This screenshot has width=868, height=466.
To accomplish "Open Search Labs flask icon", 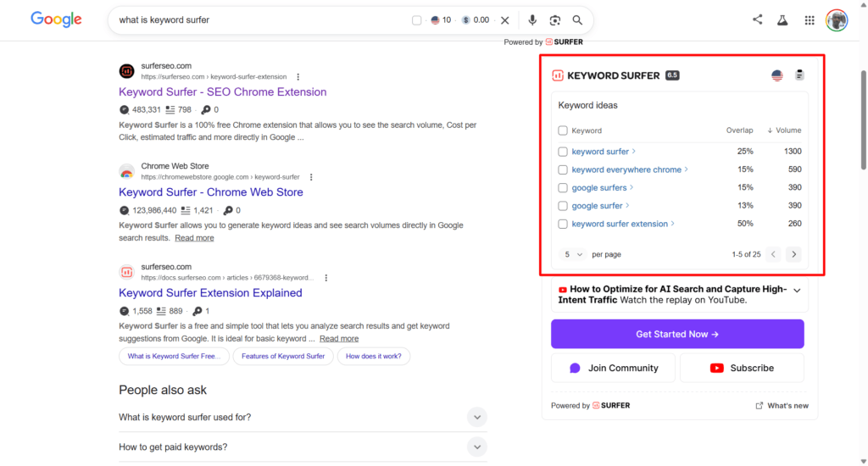I will pos(782,20).
